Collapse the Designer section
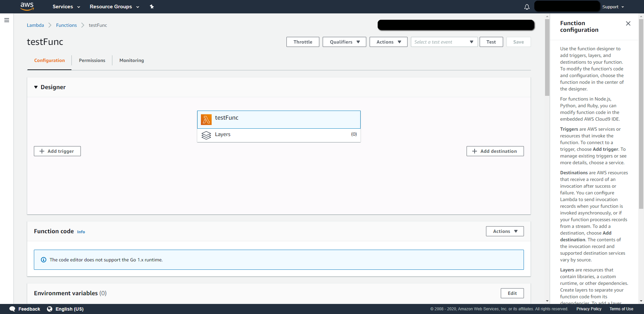Image resolution: width=644 pixels, height=314 pixels. coord(36,87)
